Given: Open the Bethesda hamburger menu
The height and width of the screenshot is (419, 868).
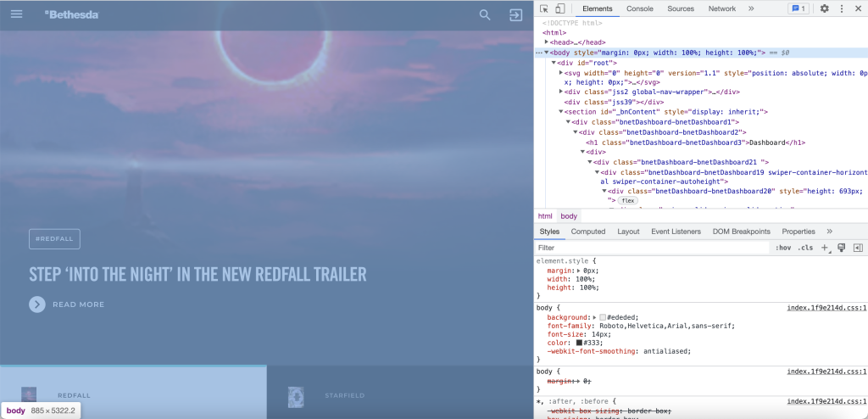Looking at the screenshot, I should tap(17, 14).
